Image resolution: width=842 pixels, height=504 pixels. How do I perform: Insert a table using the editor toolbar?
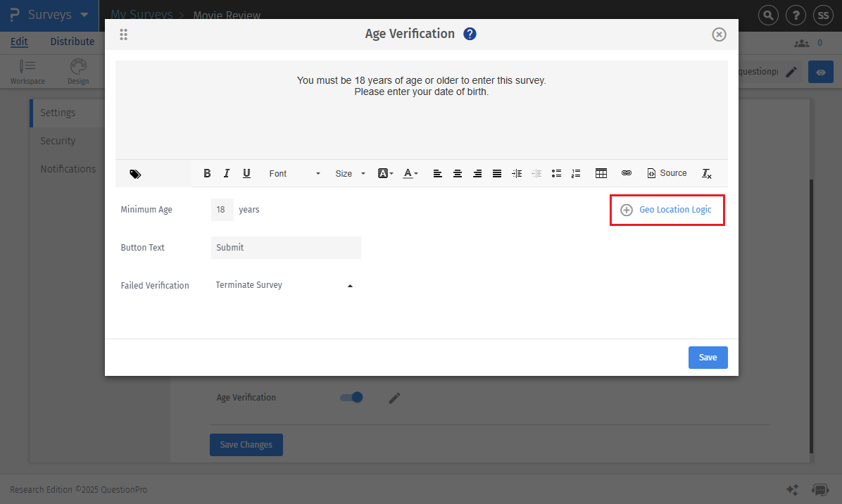pyautogui.click(x=601, y=173)
